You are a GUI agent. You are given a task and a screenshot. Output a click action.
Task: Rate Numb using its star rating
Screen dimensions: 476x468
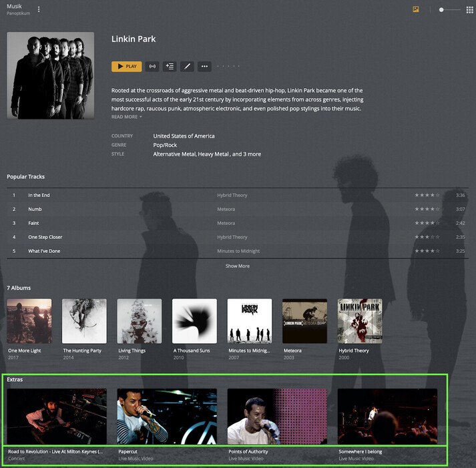tap(427, 209)
